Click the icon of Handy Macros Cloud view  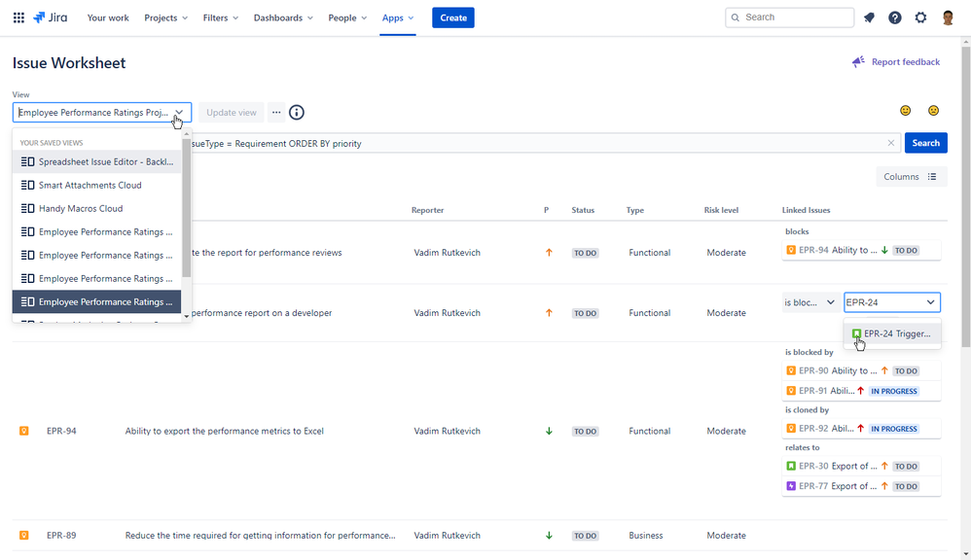[x=28, y=208]
